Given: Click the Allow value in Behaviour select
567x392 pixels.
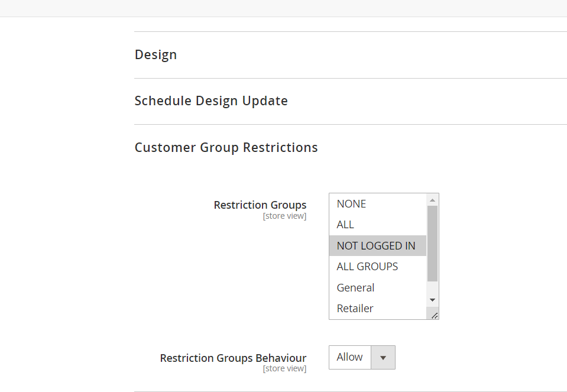Looking at the screenshot, I should [x=350, y=358].
